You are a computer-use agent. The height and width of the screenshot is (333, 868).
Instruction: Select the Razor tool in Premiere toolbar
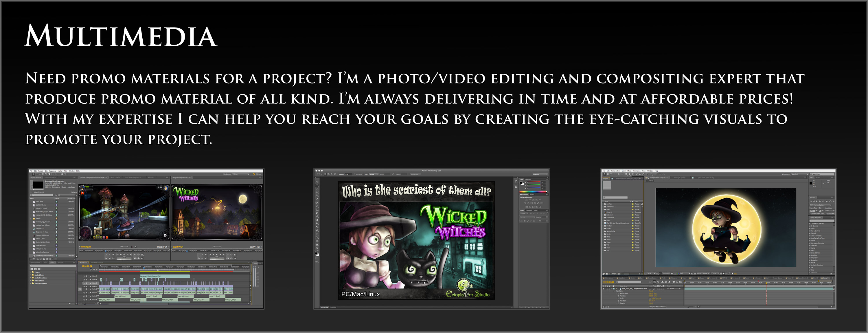pos(49,174)
